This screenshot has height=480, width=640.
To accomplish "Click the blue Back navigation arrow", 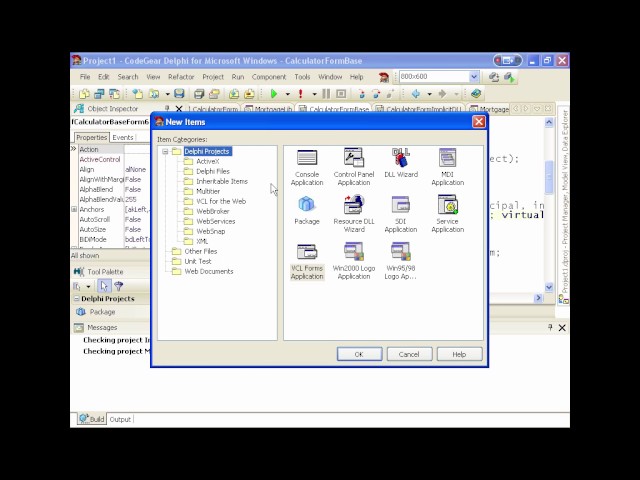I will click(416, 94).
